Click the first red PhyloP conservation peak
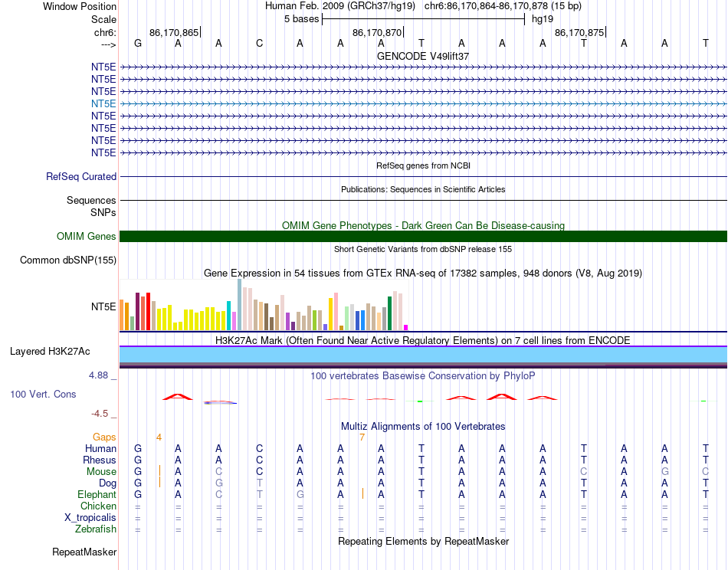Screen dimensions: 728x570 pos(177,396)
